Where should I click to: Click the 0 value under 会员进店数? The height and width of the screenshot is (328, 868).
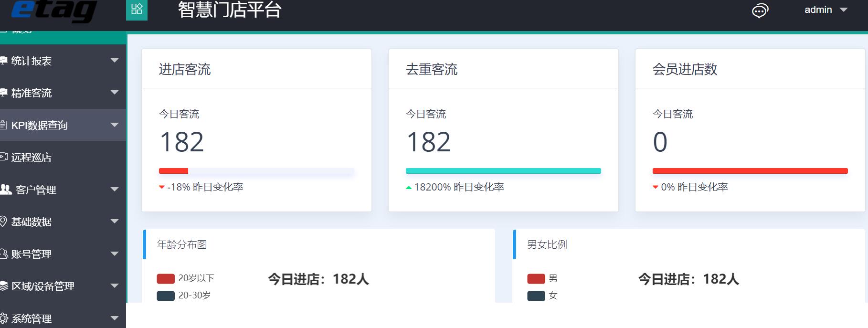[x=660, y=142]
